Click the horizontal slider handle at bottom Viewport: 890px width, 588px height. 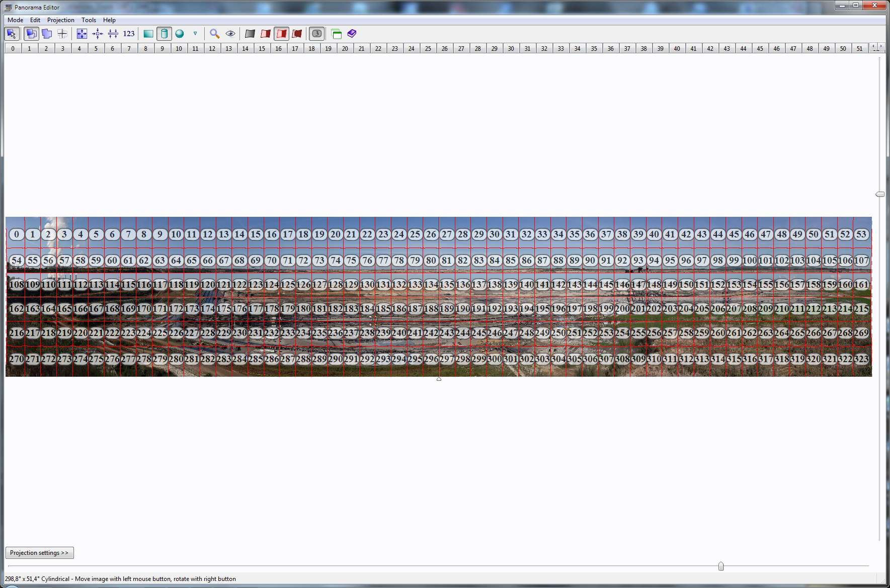coord(721,566)
